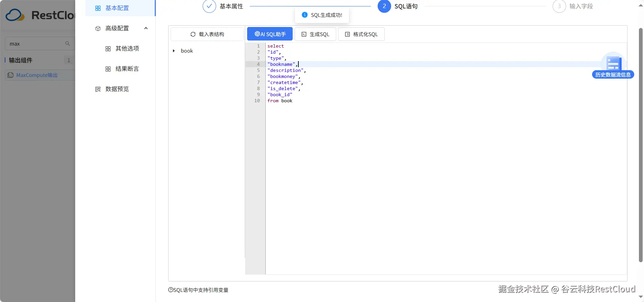Click the "book_id" line in editor

280,94
